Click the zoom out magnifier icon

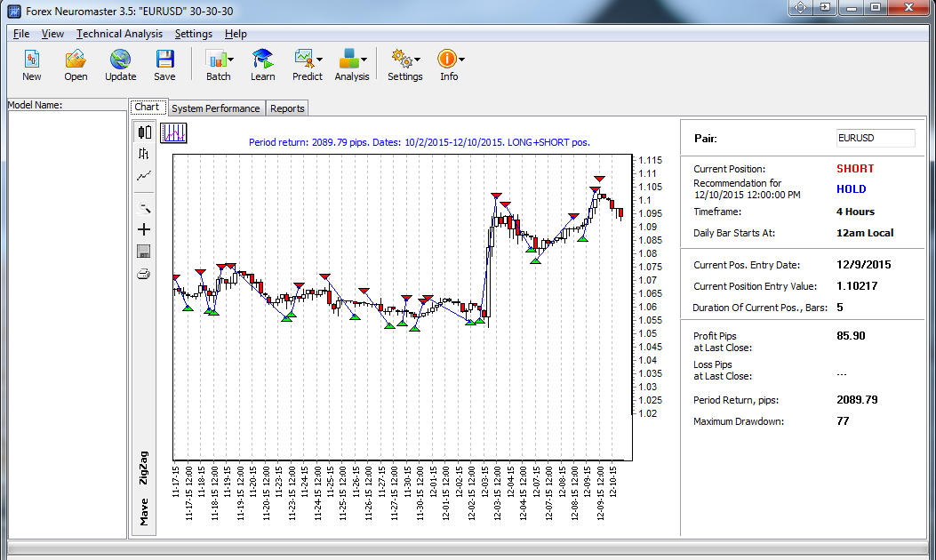click(144, 208)
